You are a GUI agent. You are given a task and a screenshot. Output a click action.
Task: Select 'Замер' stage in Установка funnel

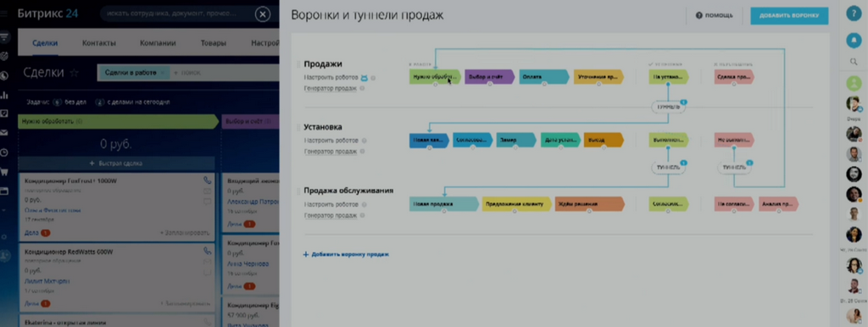[x=516, y=141]
